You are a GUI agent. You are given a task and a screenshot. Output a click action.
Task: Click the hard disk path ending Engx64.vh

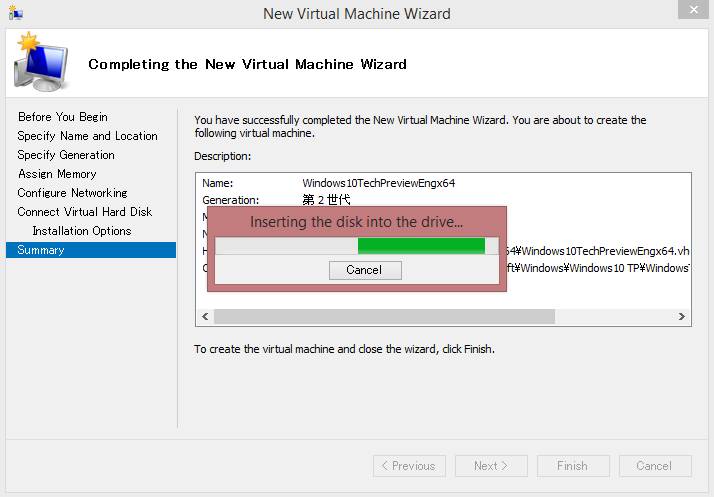click(598, 251)
